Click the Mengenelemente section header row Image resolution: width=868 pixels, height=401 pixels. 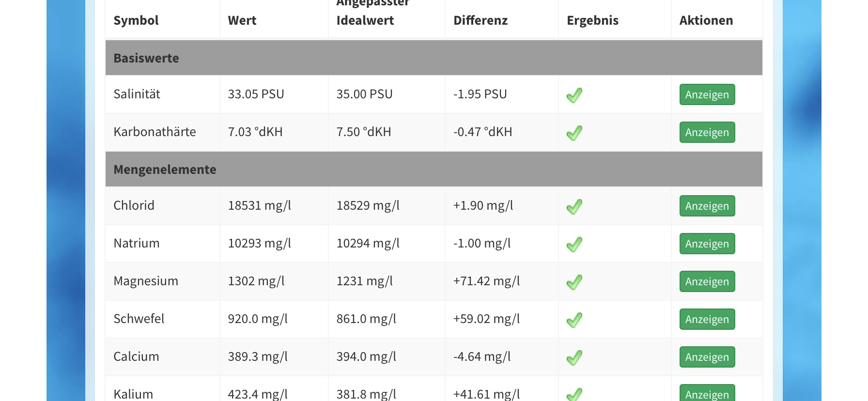pos(434,170)
